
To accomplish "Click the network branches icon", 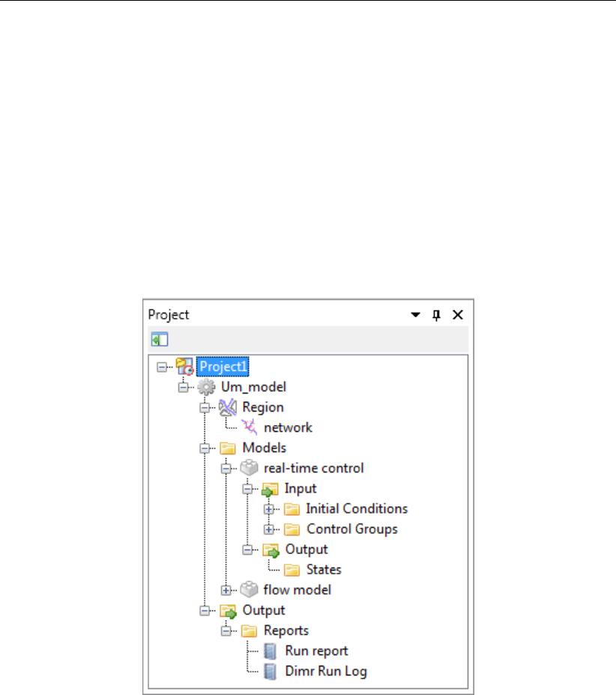I will [x=249, y=427].
